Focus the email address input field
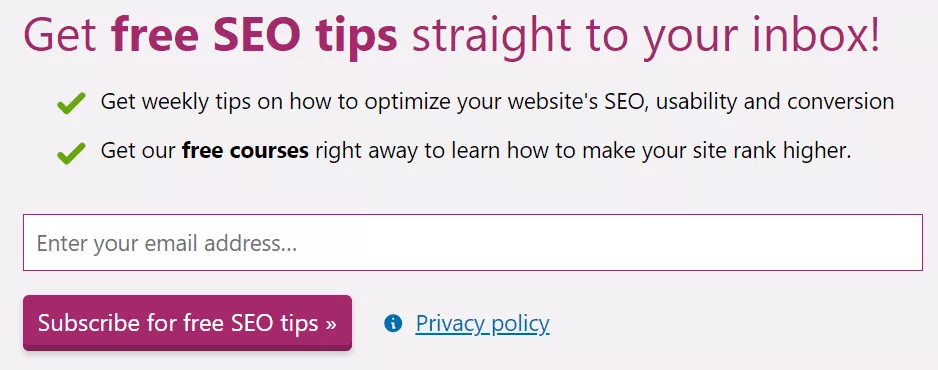This screenshot has width=938, height=370. click(473, 243)
